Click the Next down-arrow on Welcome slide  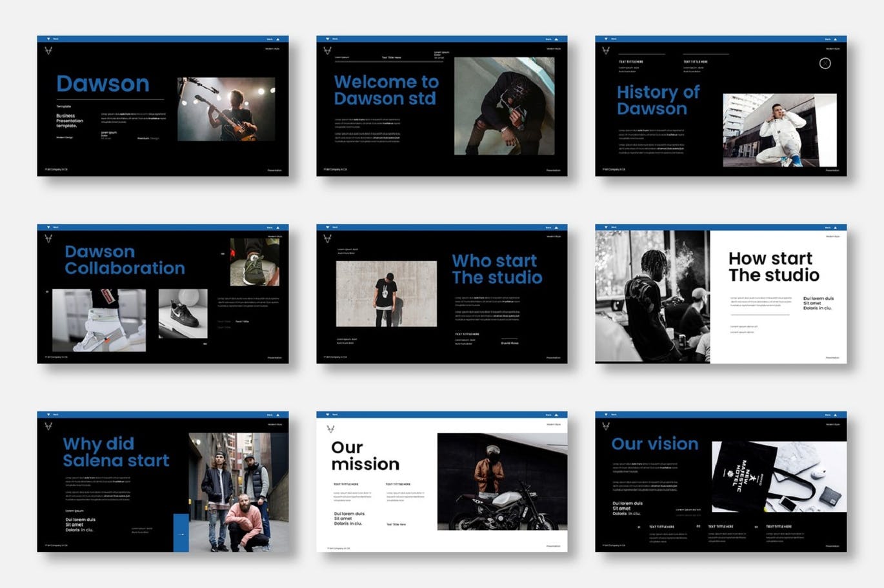coord(327,39)
